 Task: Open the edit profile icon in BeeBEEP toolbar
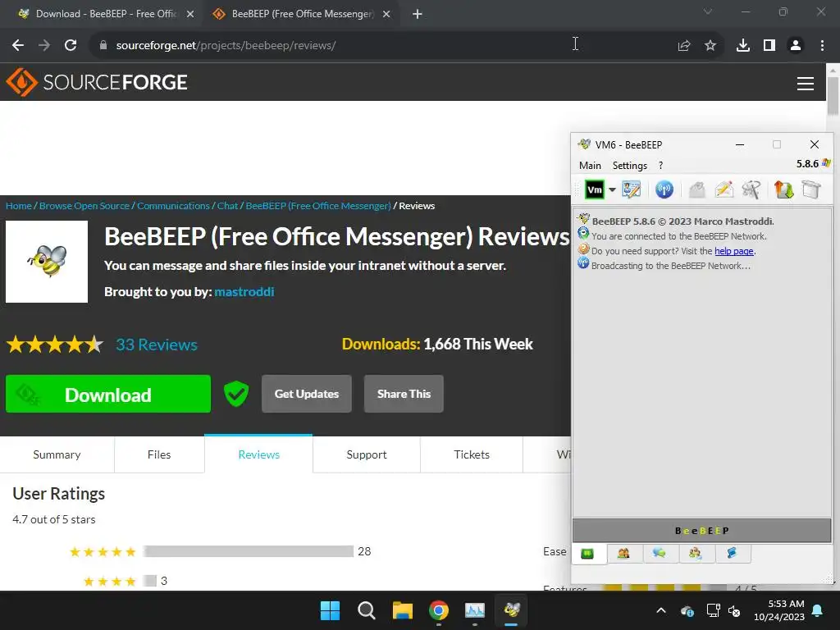pos(631,189)
